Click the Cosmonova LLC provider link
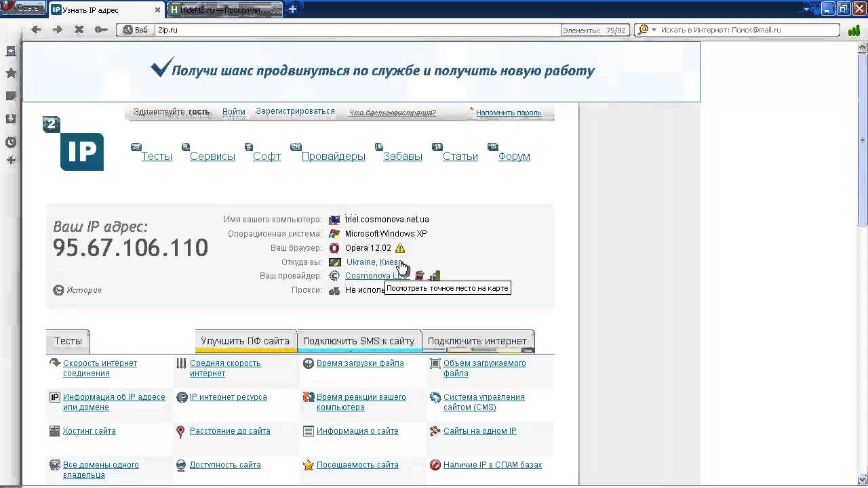Viewport: 868px width, 488px height. tap(377, 276)
